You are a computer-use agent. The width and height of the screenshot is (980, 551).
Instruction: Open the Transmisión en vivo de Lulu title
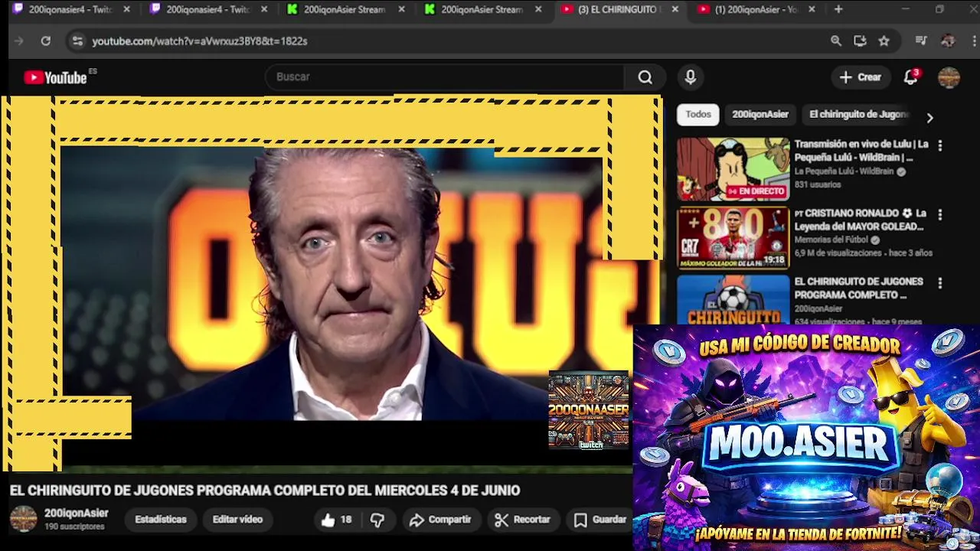[x=861, y=151]
